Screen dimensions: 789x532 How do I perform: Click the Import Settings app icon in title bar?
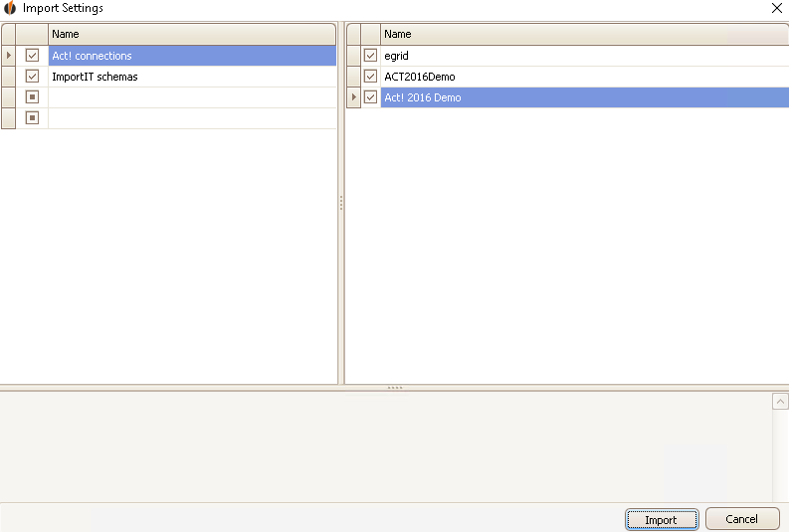[x=10, y=8]
